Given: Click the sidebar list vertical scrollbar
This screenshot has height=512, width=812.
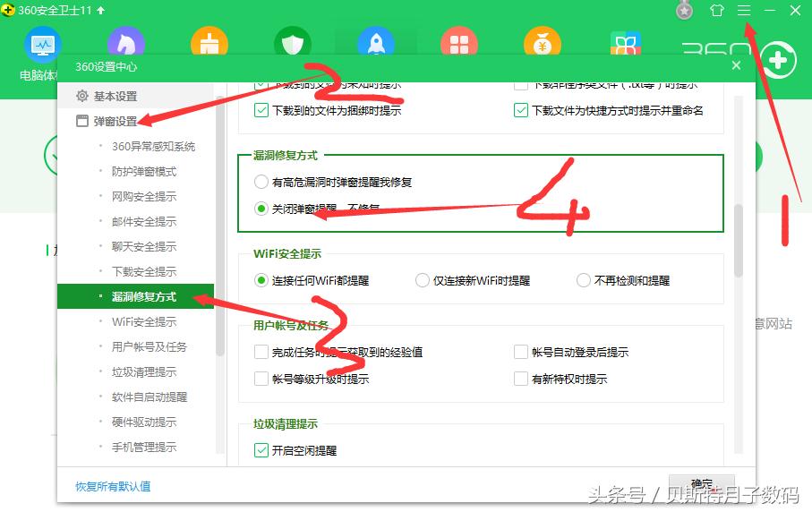Looking at the screenshot, I should point(220,226).
